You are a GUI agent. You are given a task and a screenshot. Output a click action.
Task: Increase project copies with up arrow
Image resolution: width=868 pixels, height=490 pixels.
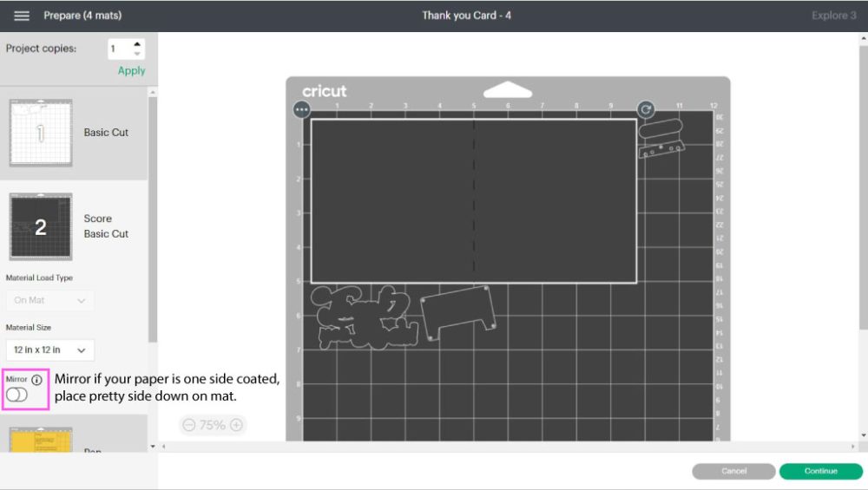[x=137, y=44]
